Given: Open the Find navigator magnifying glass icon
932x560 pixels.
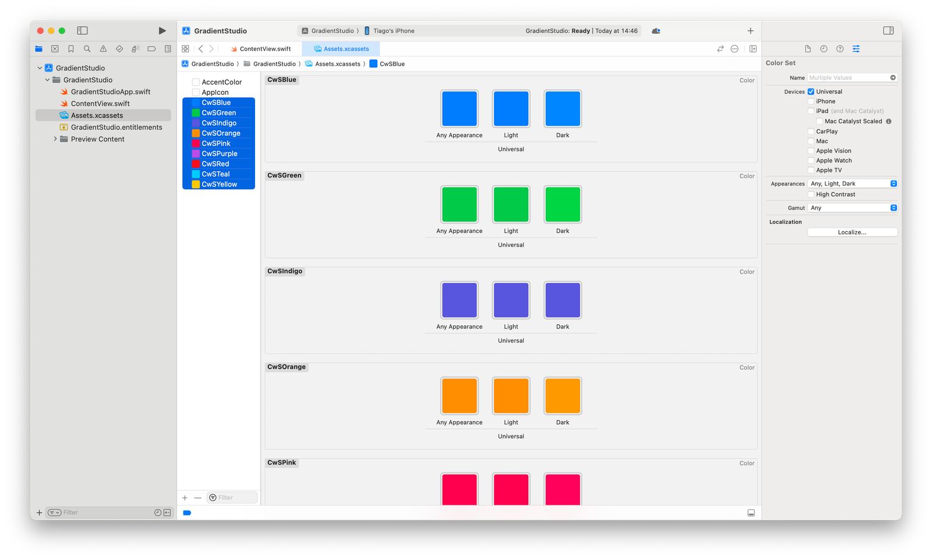Looking at the screenshot, I should [87, 49].
